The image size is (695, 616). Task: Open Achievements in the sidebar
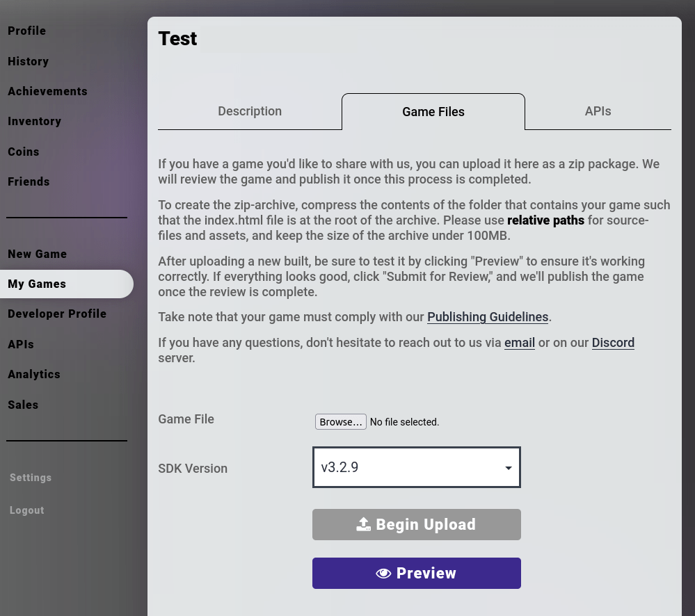pos(47,91)
